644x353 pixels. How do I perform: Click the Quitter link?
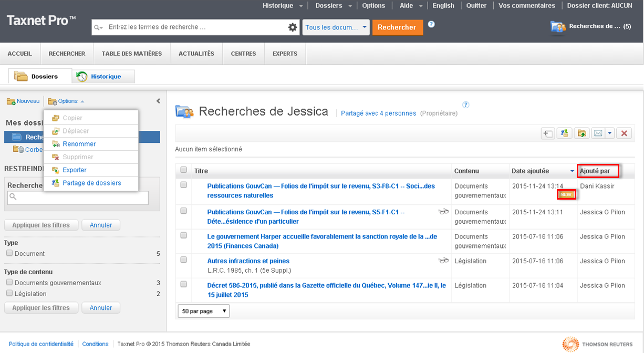pyautogui.click(x=476, y=6)
